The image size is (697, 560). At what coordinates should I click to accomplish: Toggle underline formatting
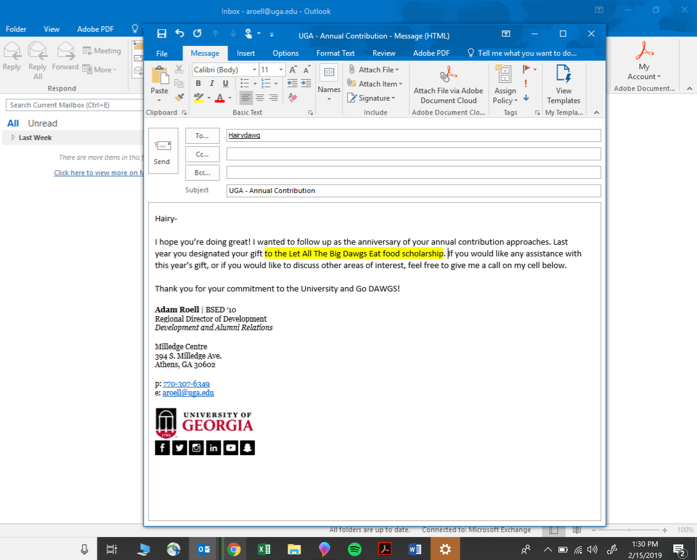(226, 84)
